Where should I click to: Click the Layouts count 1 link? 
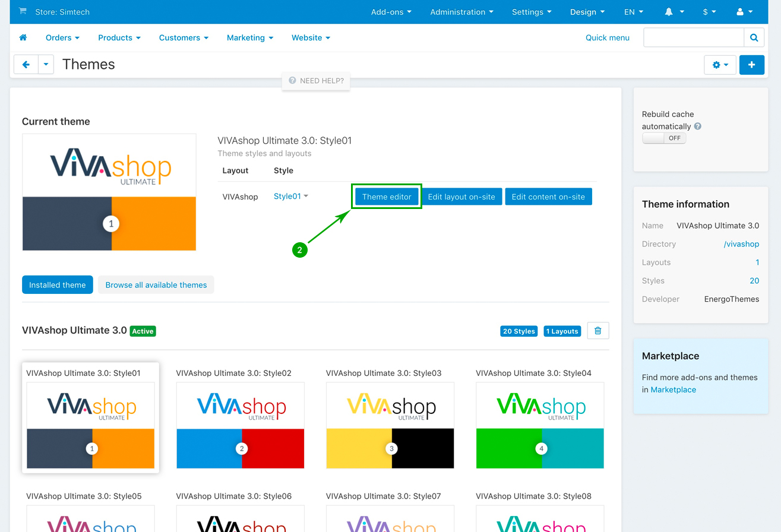757,262
